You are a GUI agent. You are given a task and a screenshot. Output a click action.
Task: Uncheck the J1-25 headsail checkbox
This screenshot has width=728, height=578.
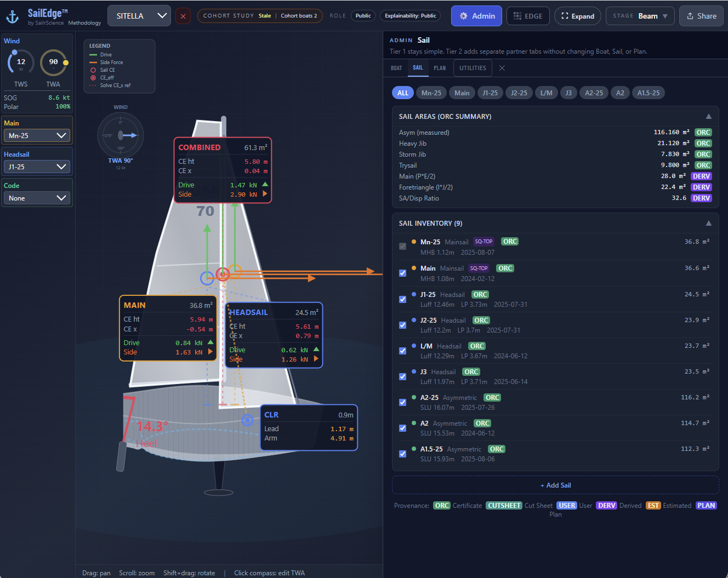pyautogui.click(x=403, y=299)
